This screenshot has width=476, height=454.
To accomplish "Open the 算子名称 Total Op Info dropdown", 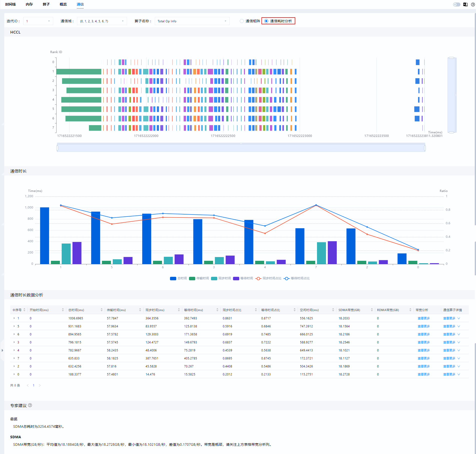I will [x=192, y=21].
